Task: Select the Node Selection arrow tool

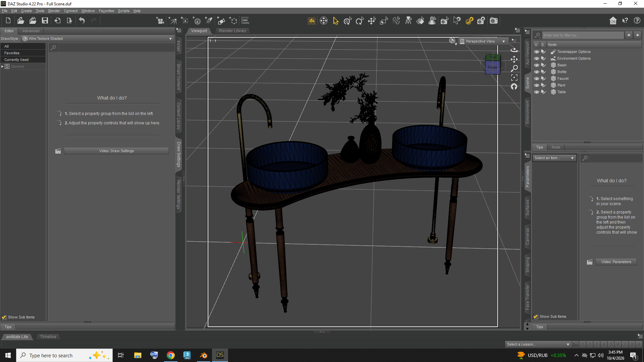Action: pyautogui.click(x=336, y=21)
